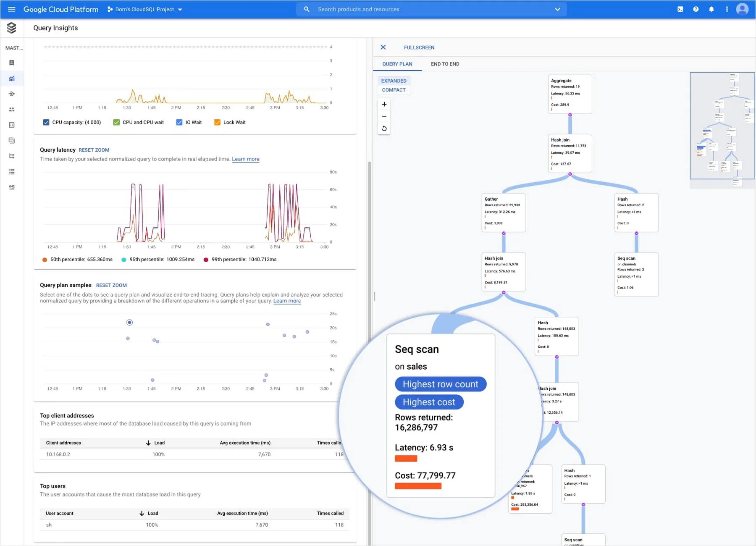Image resolution: width=756 pixels, height=546 pixels.
Task: Select the QUERY PLAN tab
Action: coord(396,64)
